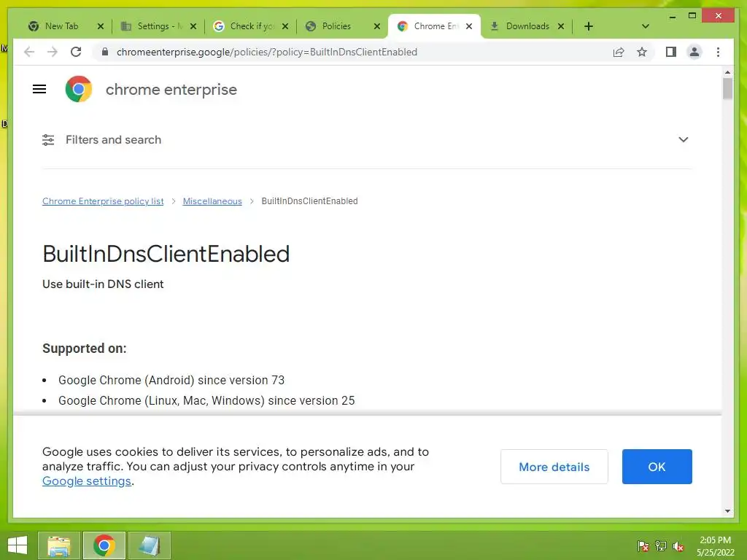Viewport: 747px width, 560px height.
Task: Open the Google settings link
Action: point(87,481)
